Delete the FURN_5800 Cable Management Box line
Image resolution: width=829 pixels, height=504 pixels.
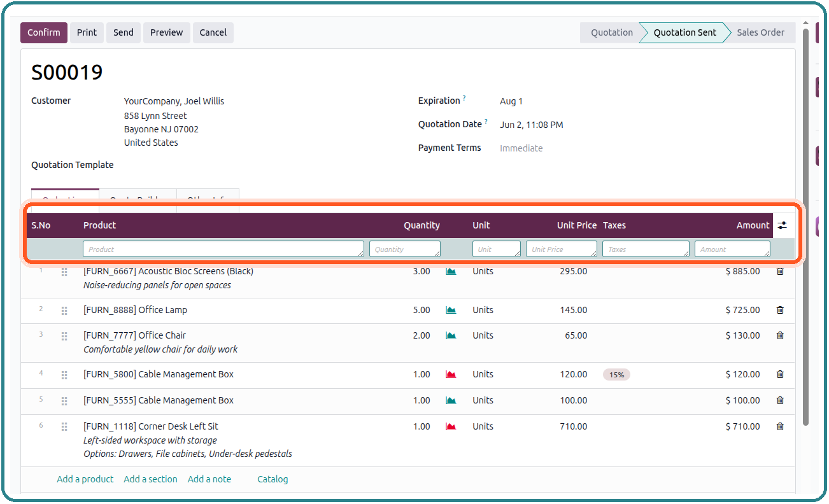pyautogui.click(x=780, y=375)
